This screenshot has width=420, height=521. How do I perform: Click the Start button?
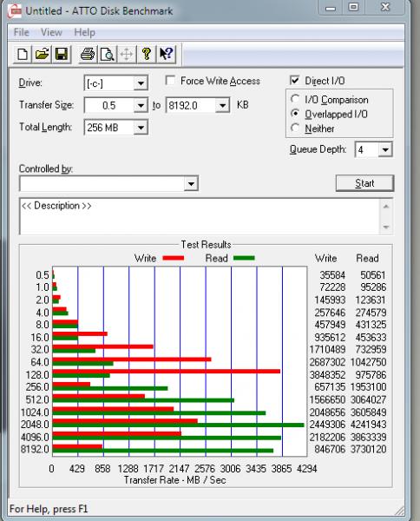point(364,183)
